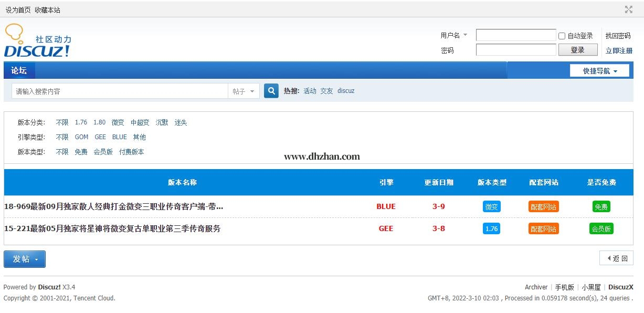Screen dimensions: 644x313
Task: Click the green 免费 badge
Action: (601, 206)
